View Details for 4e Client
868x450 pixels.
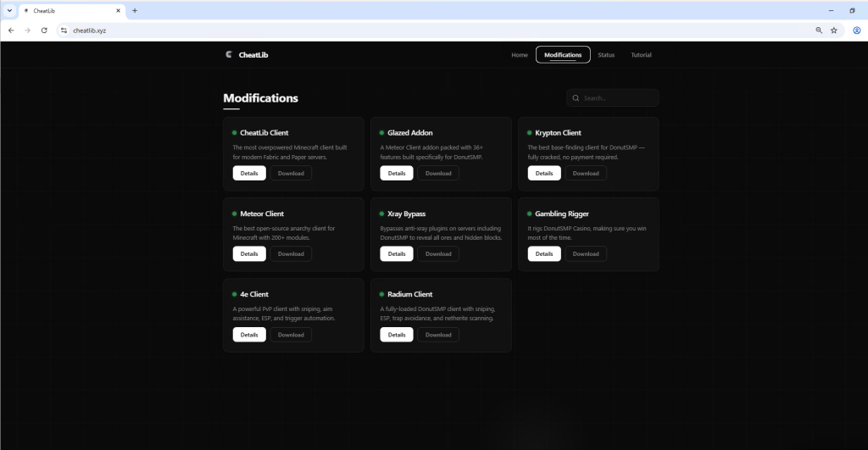(249, 335)
